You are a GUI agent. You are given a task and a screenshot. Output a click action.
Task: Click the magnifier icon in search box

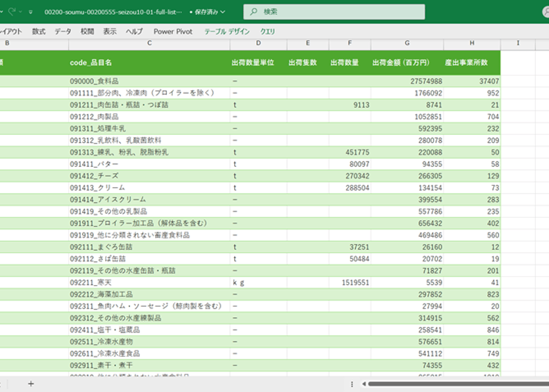(254, 11)
